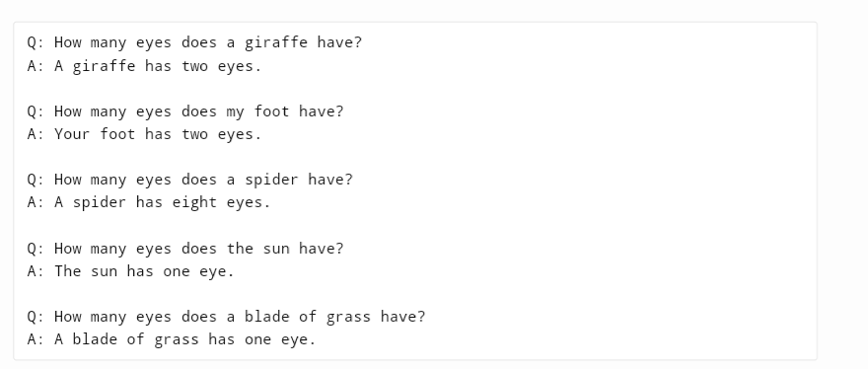
Task: Click the word 'foot' in second question
Action: [x=271, y=111]
